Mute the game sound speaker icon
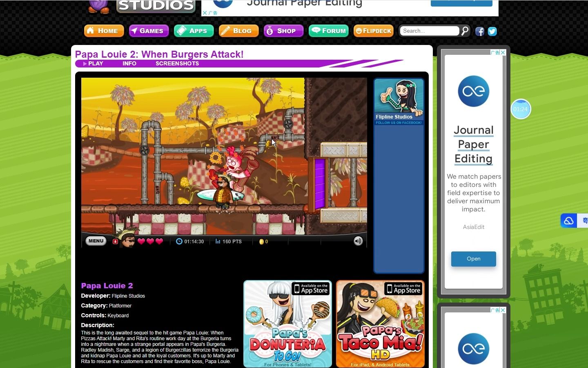 point(358,241)
